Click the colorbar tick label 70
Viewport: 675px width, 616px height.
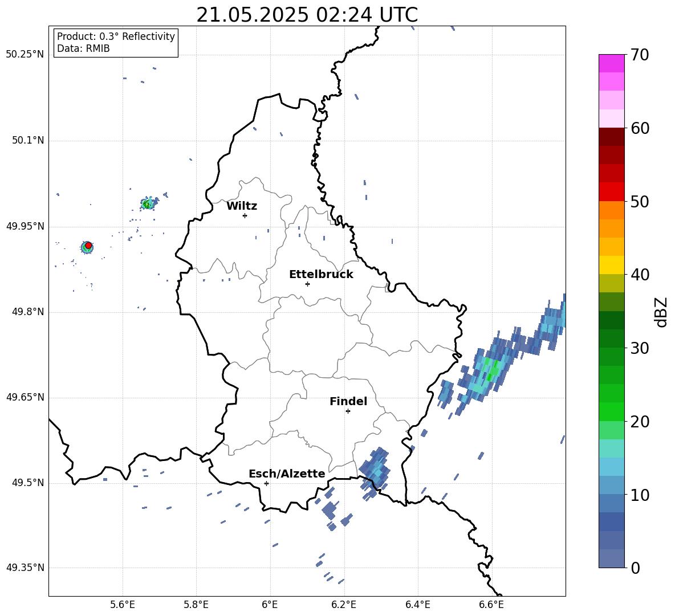click(640, 55)
